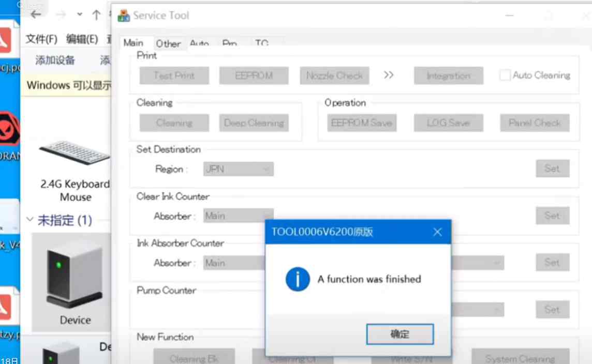Click the forward arrow in Explorer
Viewport: 592px width, 364px height.
[x=61, y=14]
